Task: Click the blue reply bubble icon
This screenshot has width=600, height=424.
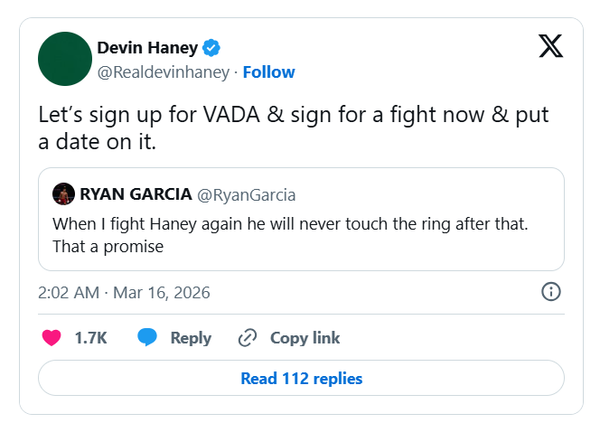Action: coord(147,338)
